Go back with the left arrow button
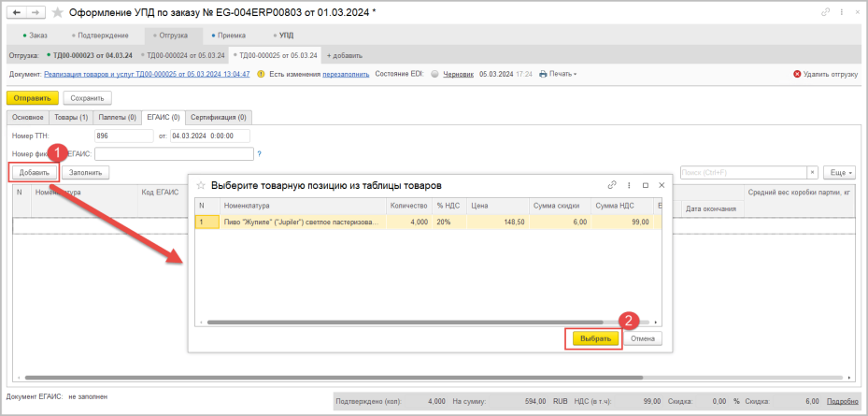The width and height of the screenshot is (868, 416). (17, 12)
